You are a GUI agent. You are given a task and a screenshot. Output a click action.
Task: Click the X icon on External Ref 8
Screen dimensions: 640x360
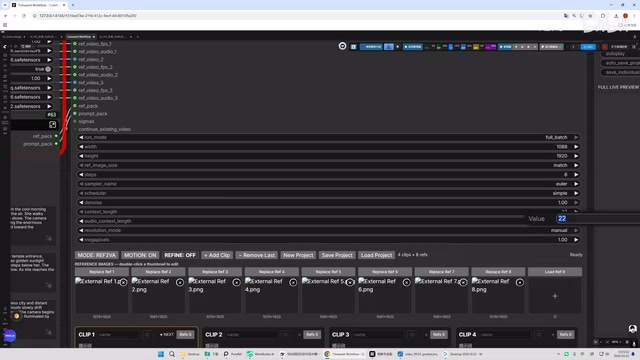tap(520, 282)
